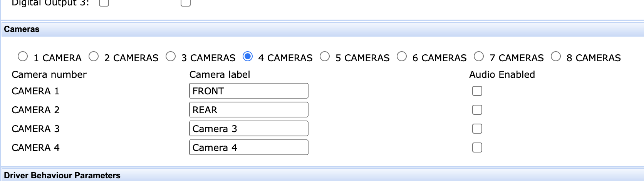
Task: Toggle the left Digital Output 3 checkbox
Action: pyautogui.click(x=104, y=3)
